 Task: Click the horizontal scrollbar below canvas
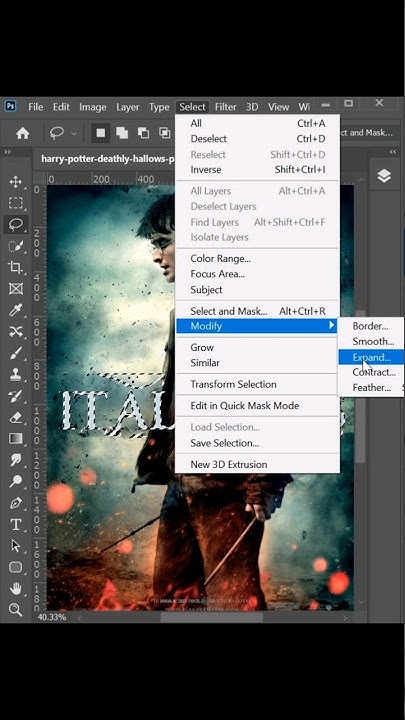coord(212,618)
